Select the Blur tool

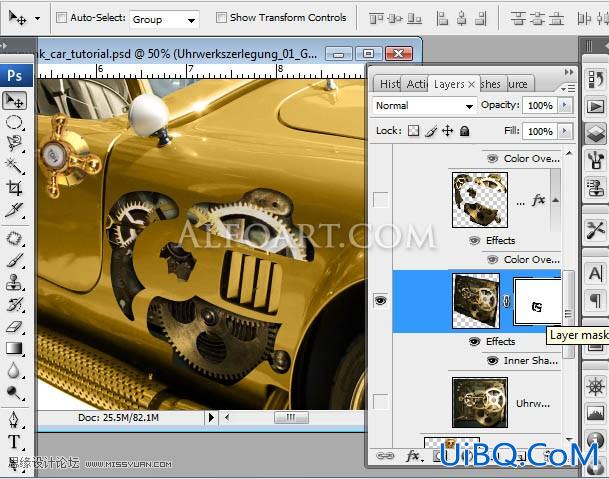14,371
